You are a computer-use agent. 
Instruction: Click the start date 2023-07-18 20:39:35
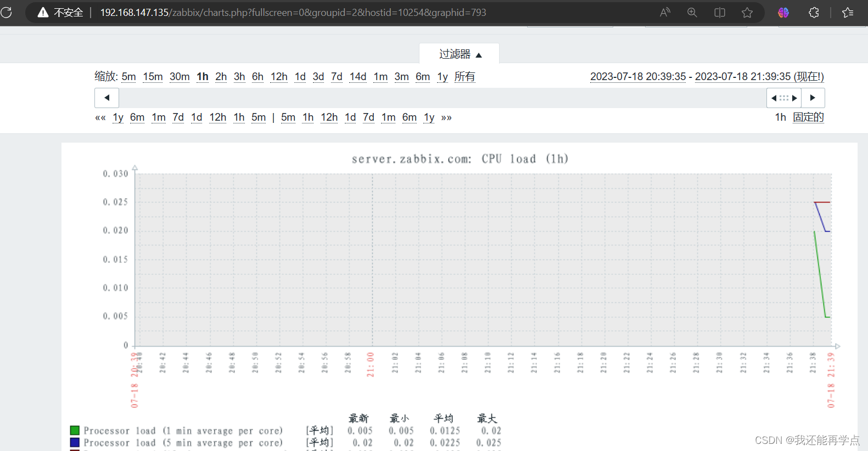pos(638,76)
